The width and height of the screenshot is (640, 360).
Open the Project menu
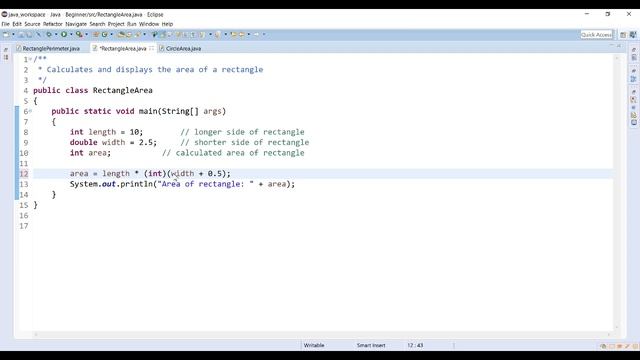116,24
